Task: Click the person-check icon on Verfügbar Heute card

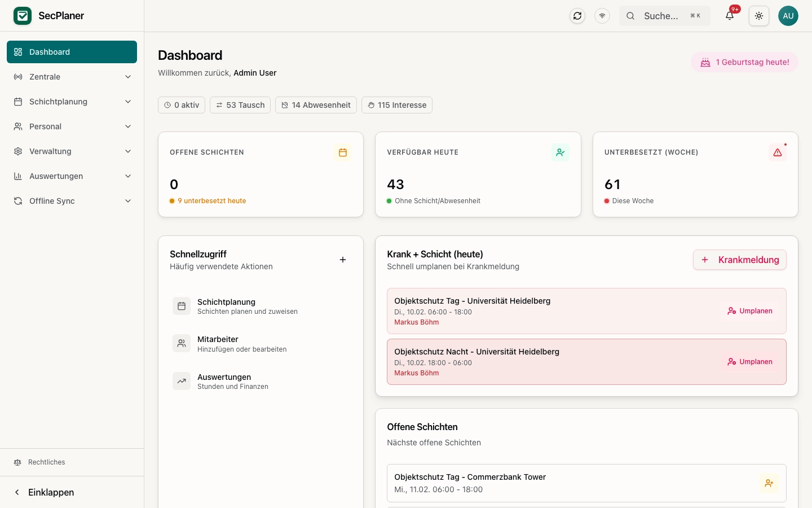Action: point(561,152)
